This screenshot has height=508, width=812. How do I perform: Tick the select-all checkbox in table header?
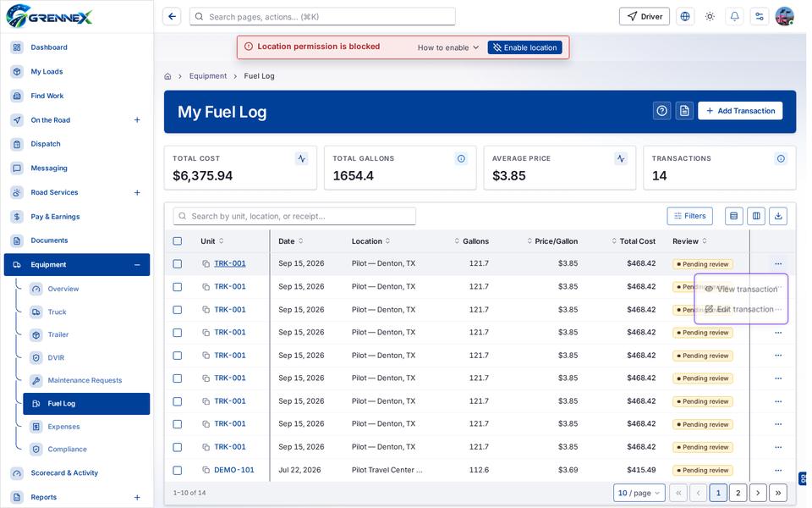(177, 241)
